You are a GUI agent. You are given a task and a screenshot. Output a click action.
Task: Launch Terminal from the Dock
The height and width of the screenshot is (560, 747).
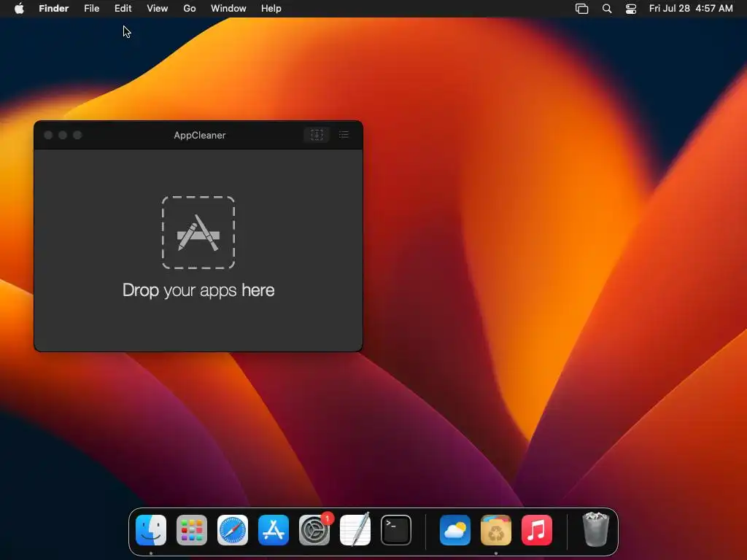pos(396,530)
